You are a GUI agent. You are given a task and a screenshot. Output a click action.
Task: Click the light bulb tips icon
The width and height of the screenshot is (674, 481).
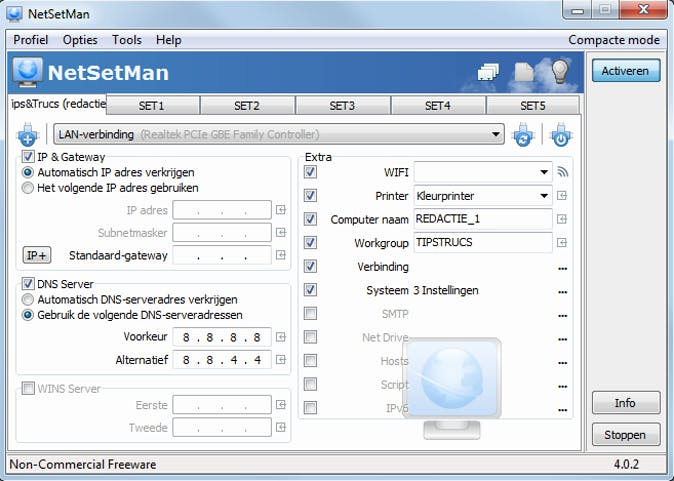pyautogui.click(x=560, y=71)
